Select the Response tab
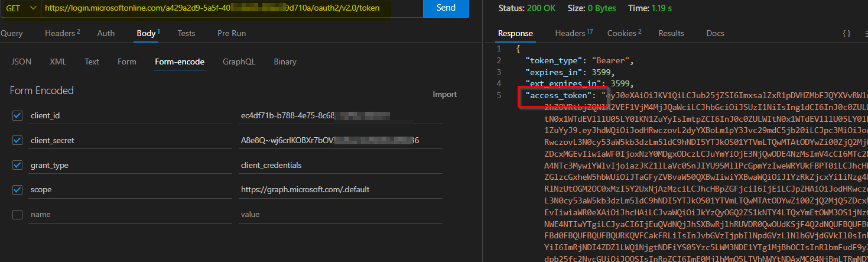The height and width of the screenshot is (262, 868). coord(515,33)
